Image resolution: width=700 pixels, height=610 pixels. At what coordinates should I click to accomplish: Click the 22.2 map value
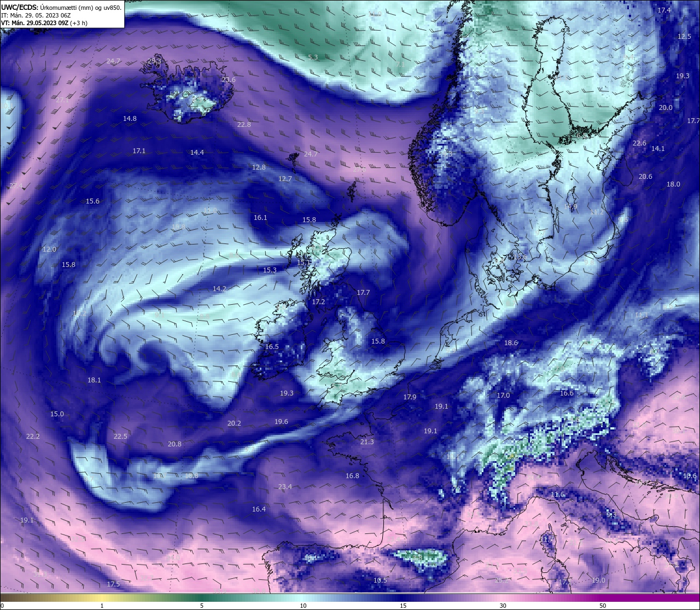pos(33,436)
